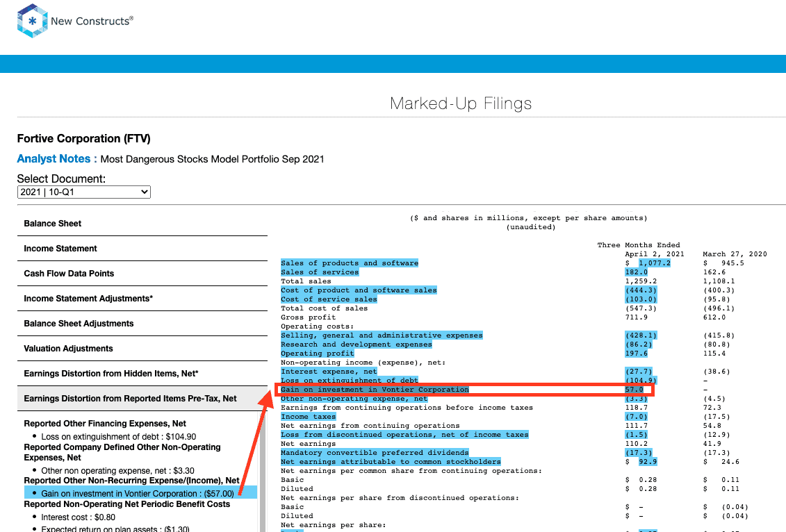Open the Valuation Adjustments section

coord(142,349)
